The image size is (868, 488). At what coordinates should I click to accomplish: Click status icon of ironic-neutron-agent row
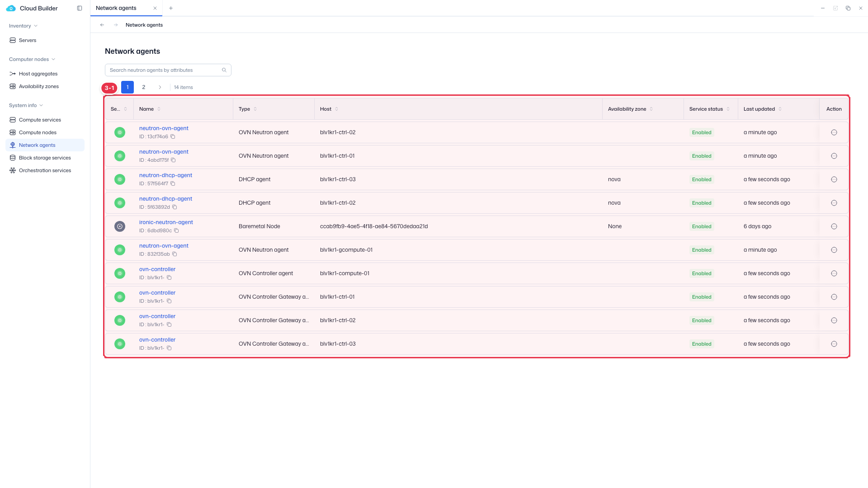pos(120,226)
